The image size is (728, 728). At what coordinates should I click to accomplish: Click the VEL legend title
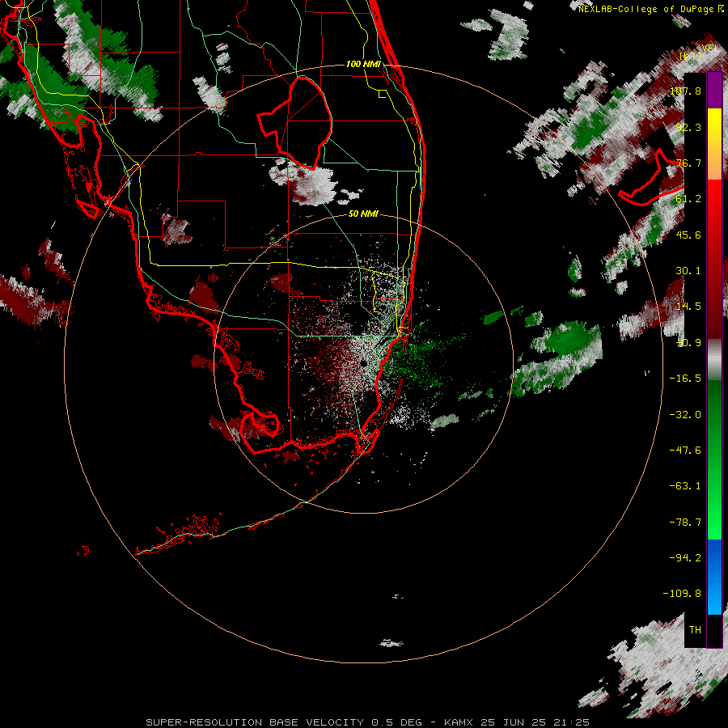click(711, 49)
